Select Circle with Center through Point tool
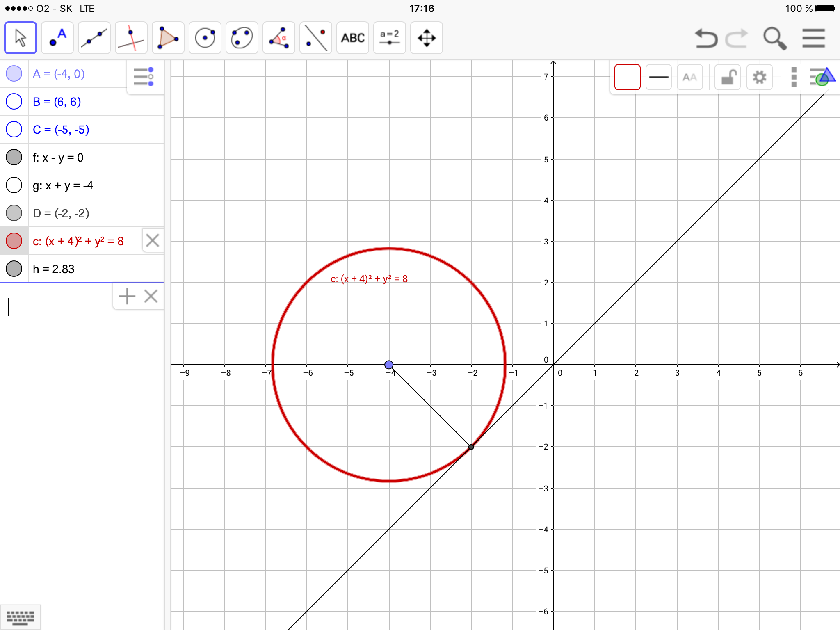 click(205, 38)
